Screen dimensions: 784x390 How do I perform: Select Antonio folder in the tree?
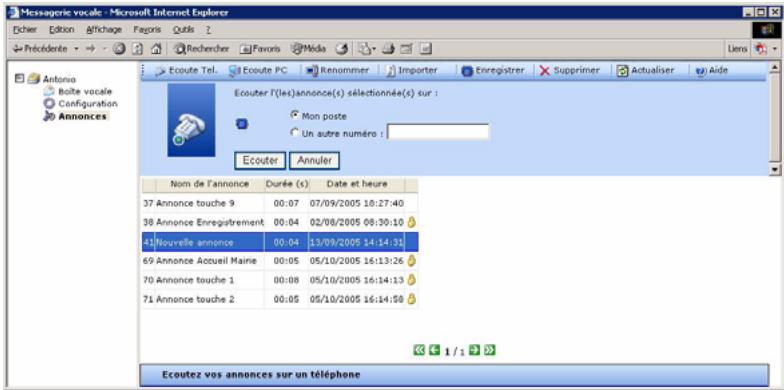coord(52,79)
